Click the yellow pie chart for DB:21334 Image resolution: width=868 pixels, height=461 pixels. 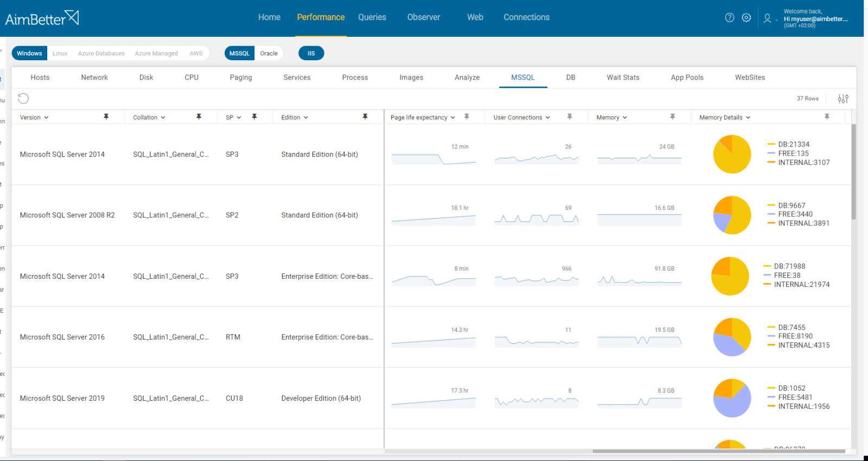coord(732,154)
